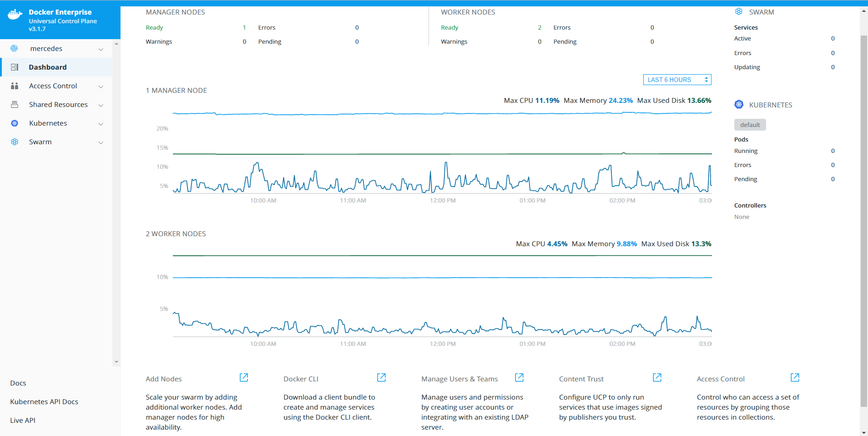
Task: Click the Kubernetes Pods Running row
Action: [784, 151]
